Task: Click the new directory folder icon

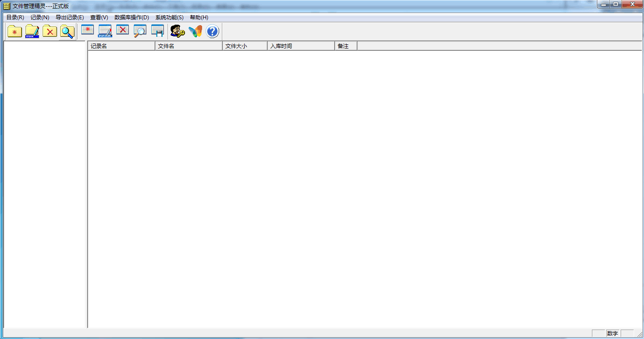Action: [15, 32]
